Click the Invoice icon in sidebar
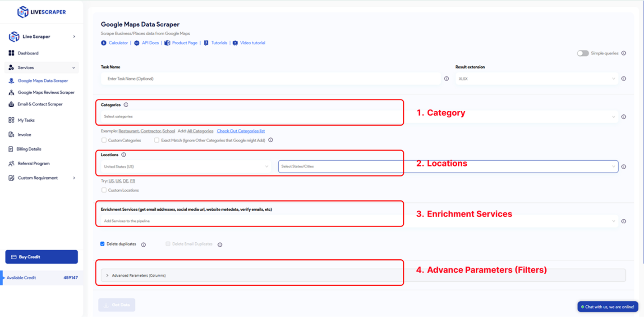 pos(11,135)
